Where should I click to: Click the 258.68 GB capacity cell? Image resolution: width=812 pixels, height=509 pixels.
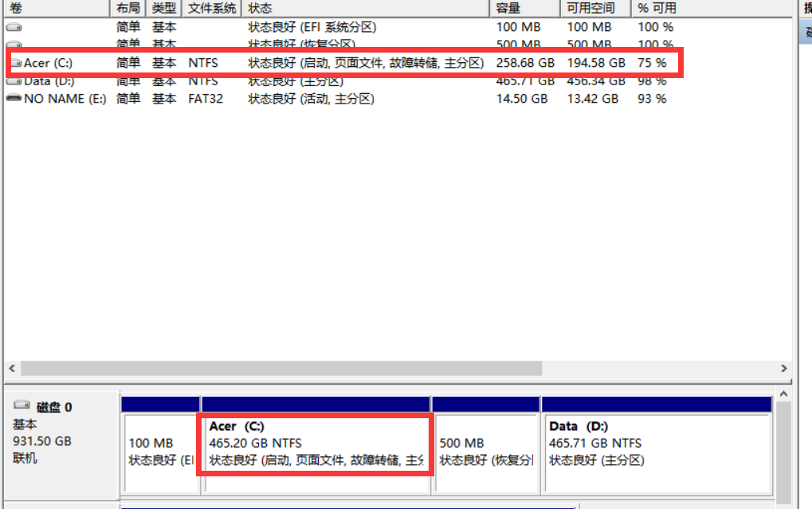(525, 63)
